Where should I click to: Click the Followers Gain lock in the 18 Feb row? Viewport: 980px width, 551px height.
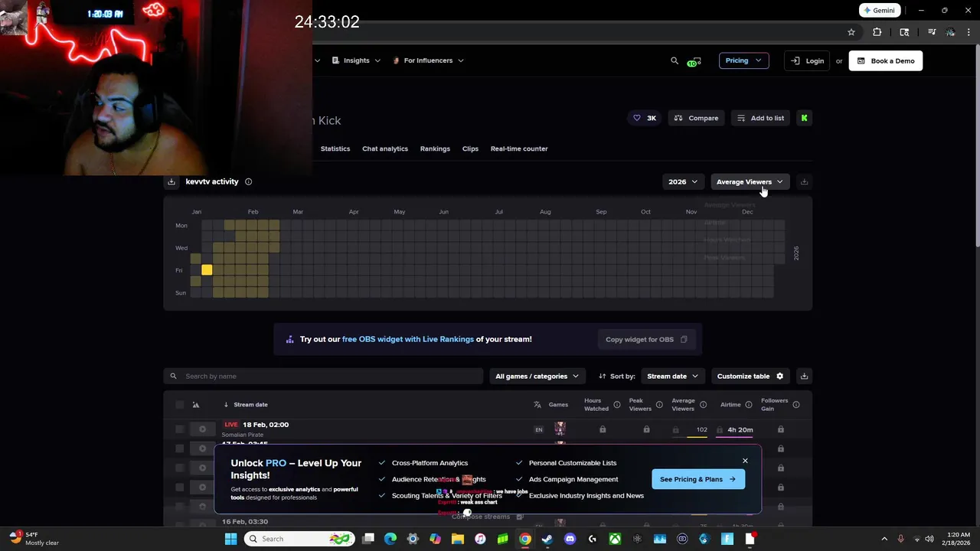click(x=780, y=429)
